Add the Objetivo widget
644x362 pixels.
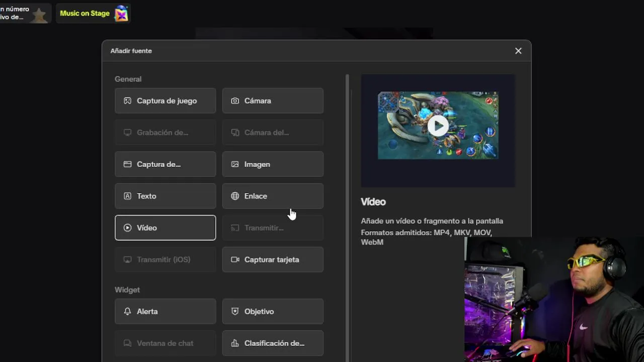pos(273,311)
